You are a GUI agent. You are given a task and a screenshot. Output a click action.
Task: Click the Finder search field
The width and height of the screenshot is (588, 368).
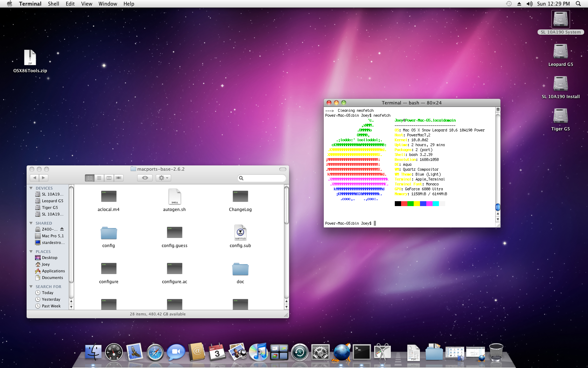click(x=264, y=178)
